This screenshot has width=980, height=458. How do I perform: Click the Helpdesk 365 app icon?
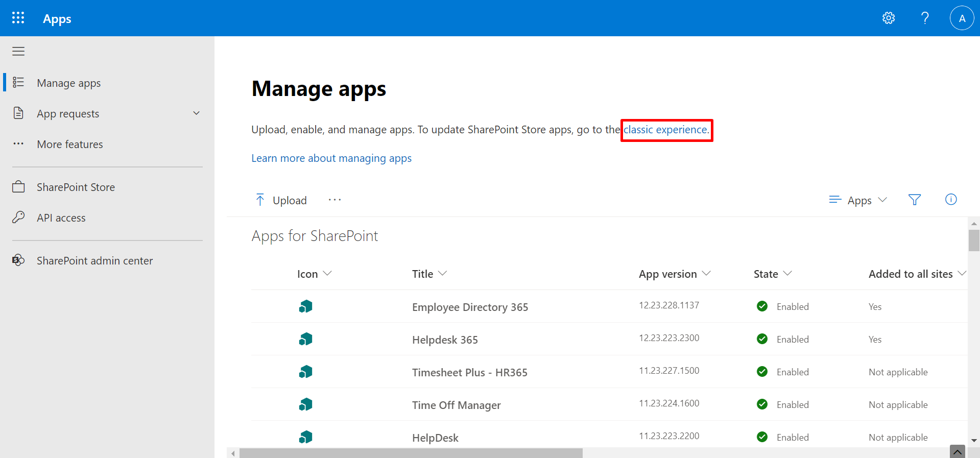[x=305, y=339]
